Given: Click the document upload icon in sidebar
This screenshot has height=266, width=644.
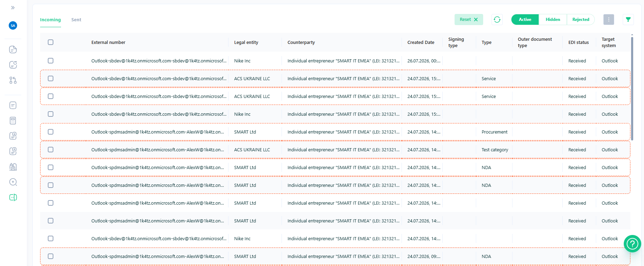Looking at the screenshot, I should pyautogui.click(x=13, y=151).
